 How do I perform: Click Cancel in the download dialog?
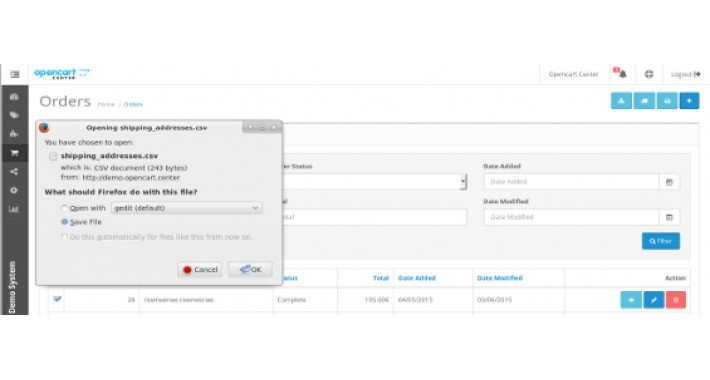200,269
